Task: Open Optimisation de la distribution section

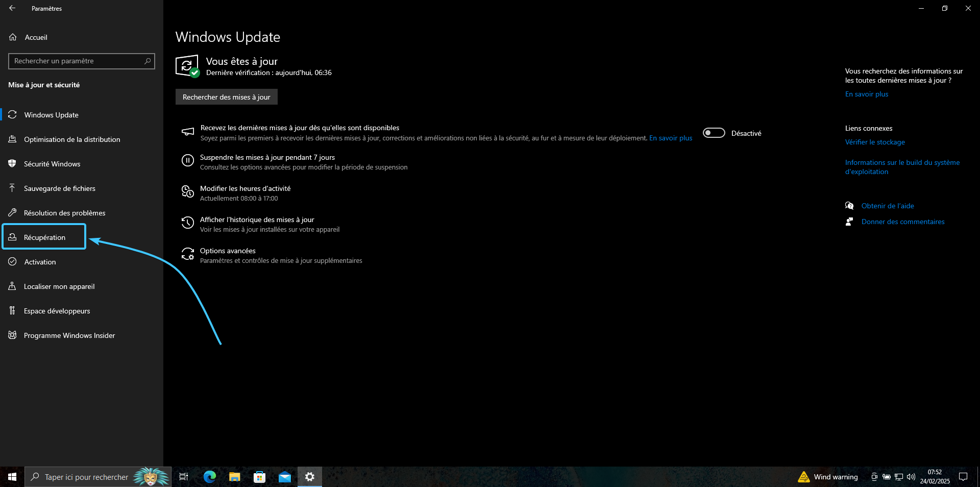Action: tap(82, 139)
